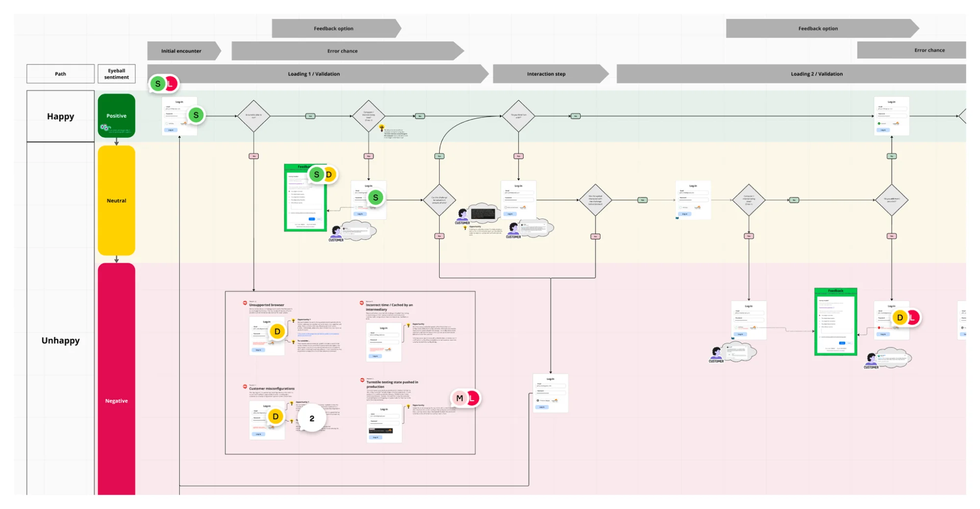Select the Interaction step stage header

coord(546,74)
